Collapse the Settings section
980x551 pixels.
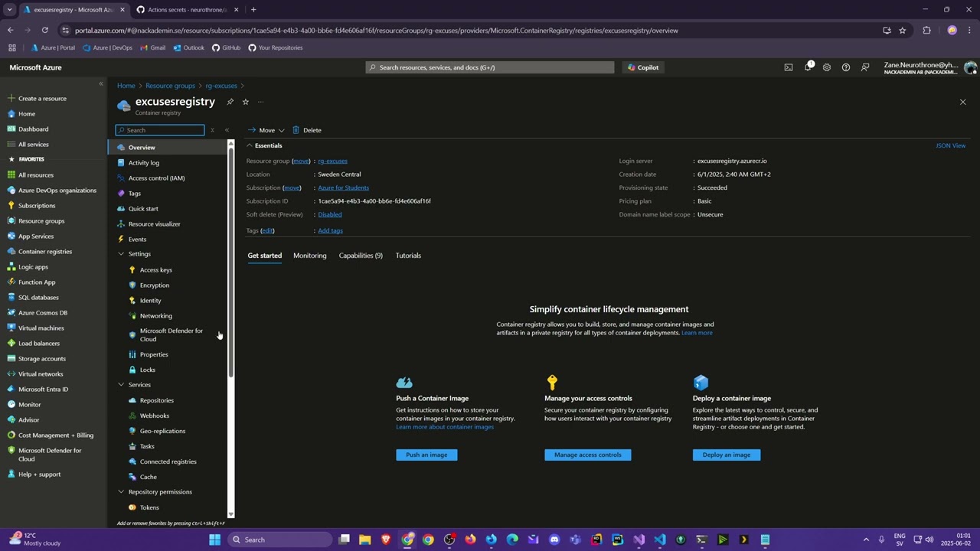(121, 254)
